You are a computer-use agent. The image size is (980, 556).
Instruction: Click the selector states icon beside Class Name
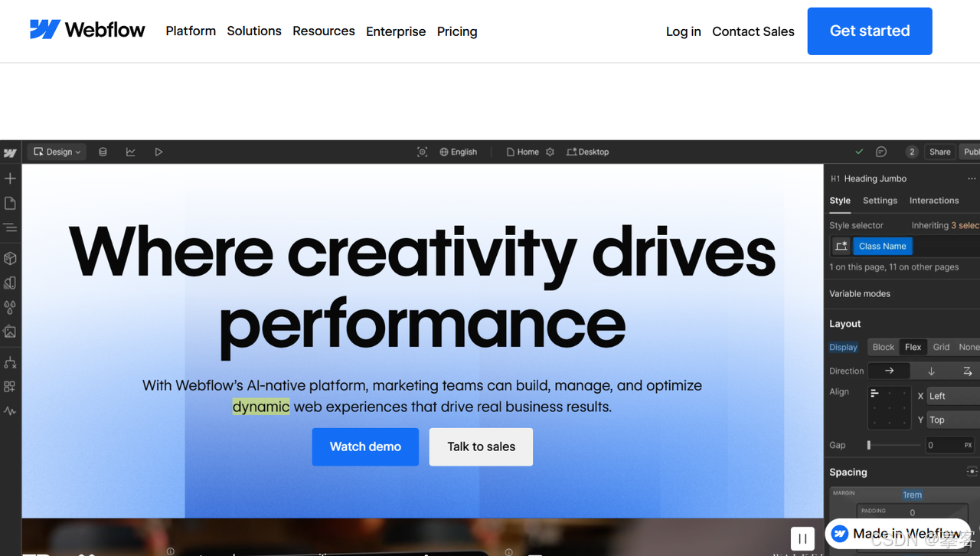(x=841, y=246)
